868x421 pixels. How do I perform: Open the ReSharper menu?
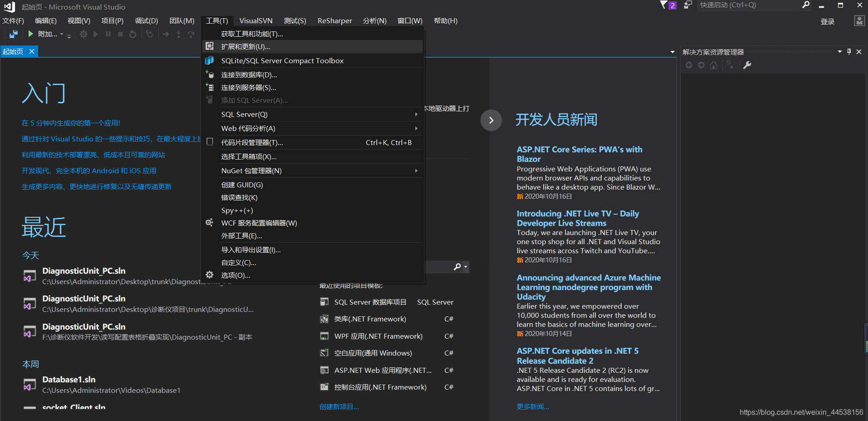coord(335,20)
